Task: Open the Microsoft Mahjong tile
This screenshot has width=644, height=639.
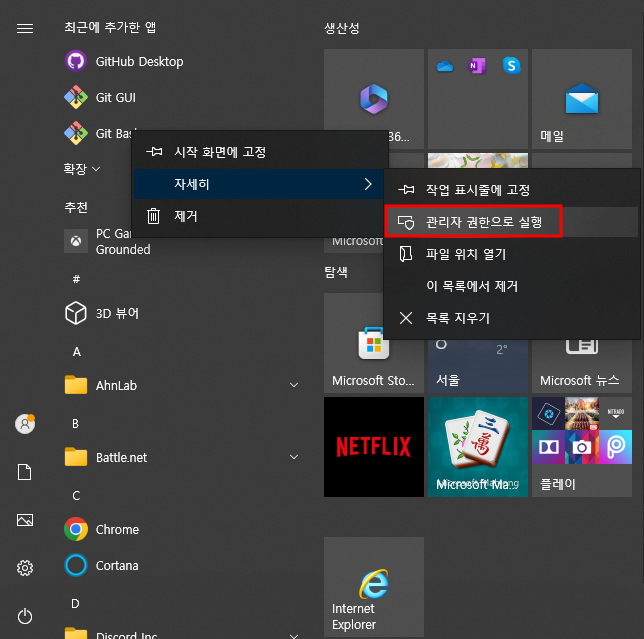Action: [478, 447]
